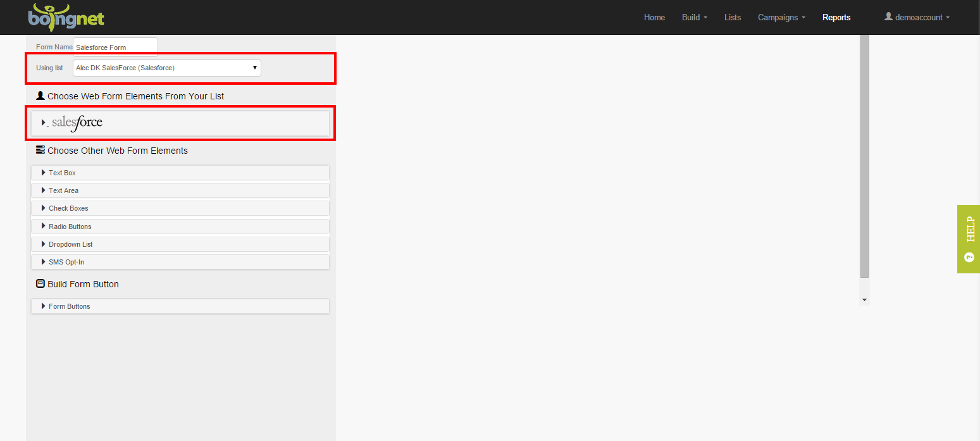Click the Form Name input field
This screenshot has width=980, height=441.
115,47
